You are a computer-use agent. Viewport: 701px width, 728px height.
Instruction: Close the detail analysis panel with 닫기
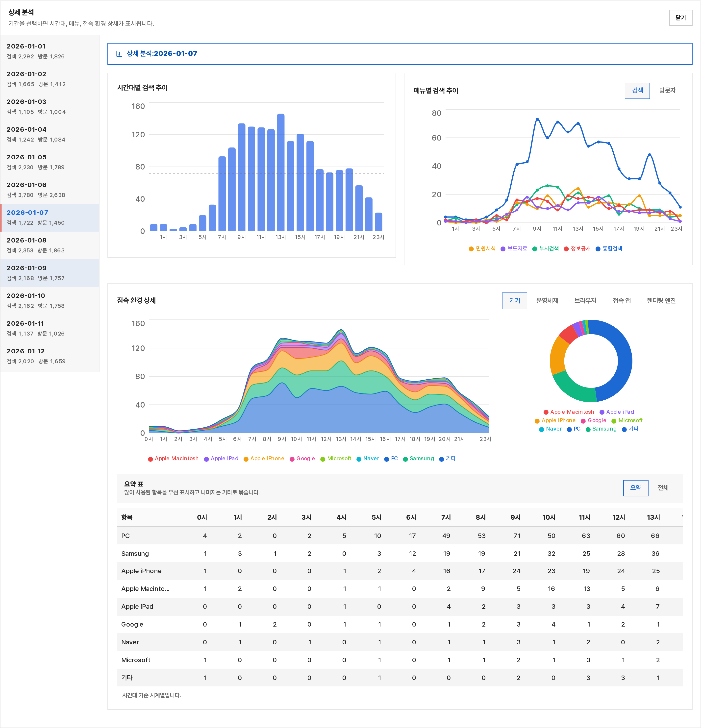pyautogui.click(x=680, y=18)
